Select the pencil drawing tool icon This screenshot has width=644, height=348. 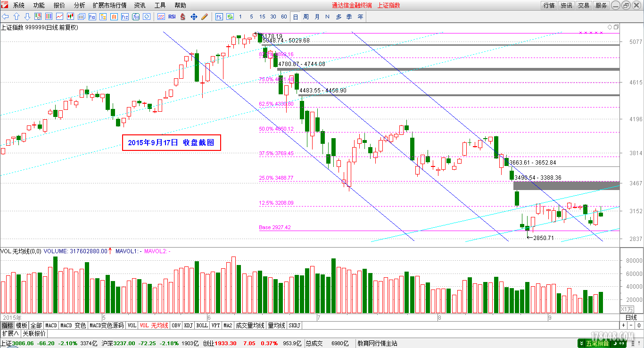pos(205,17)
